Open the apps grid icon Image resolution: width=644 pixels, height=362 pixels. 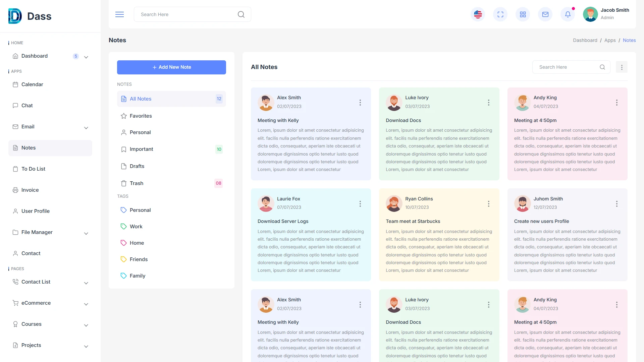(523, 14)
